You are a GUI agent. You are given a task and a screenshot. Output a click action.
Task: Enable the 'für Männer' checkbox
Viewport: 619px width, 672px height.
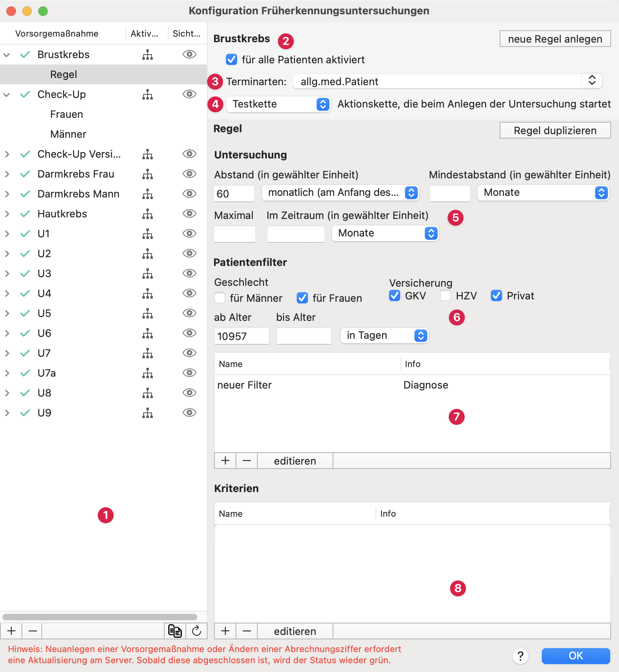click(x=220, y=298)
